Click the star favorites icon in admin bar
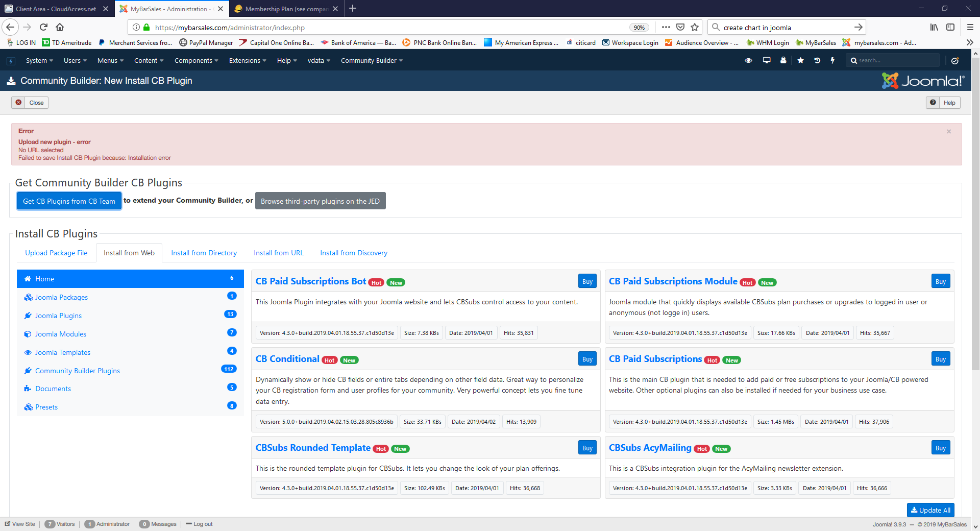This screenshot has width=980, height=531. coord(800,60)
